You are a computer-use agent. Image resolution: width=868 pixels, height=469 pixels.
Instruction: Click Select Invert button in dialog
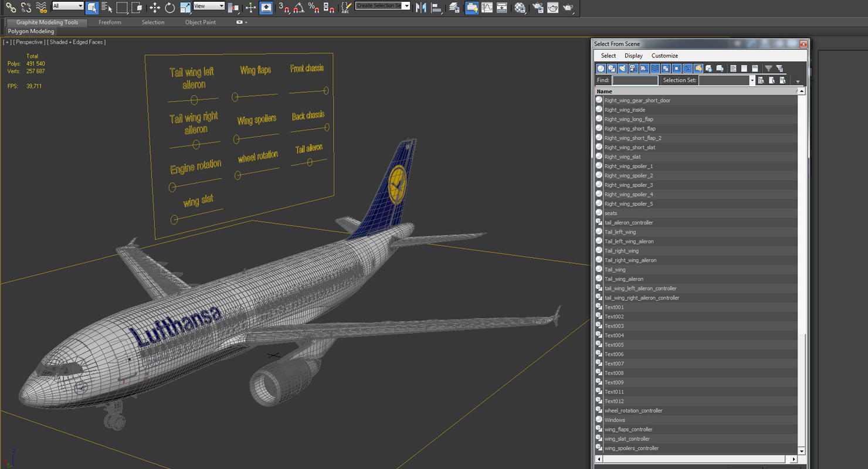[x=755, y=69]
